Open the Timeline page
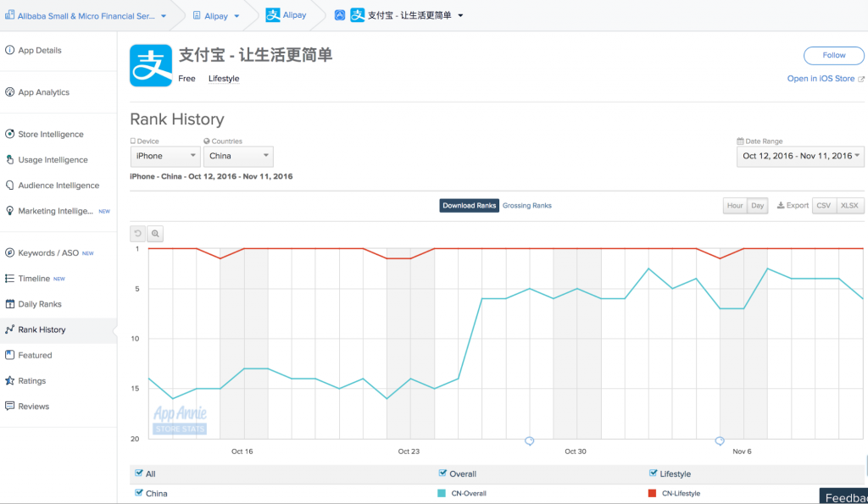Viewport: 868px width, 504px height. [34, 279]
